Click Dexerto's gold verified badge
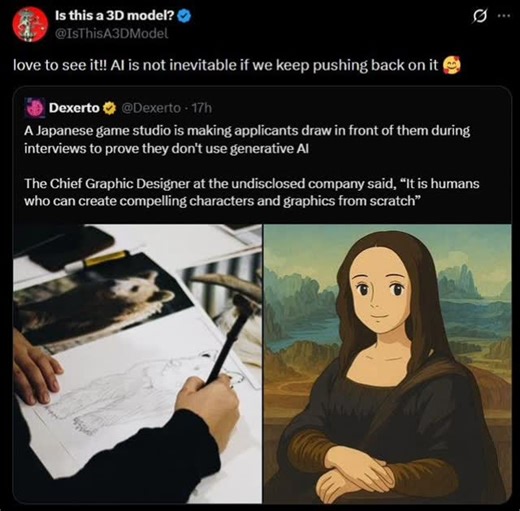The image size is (520, 511). [109, 108]
